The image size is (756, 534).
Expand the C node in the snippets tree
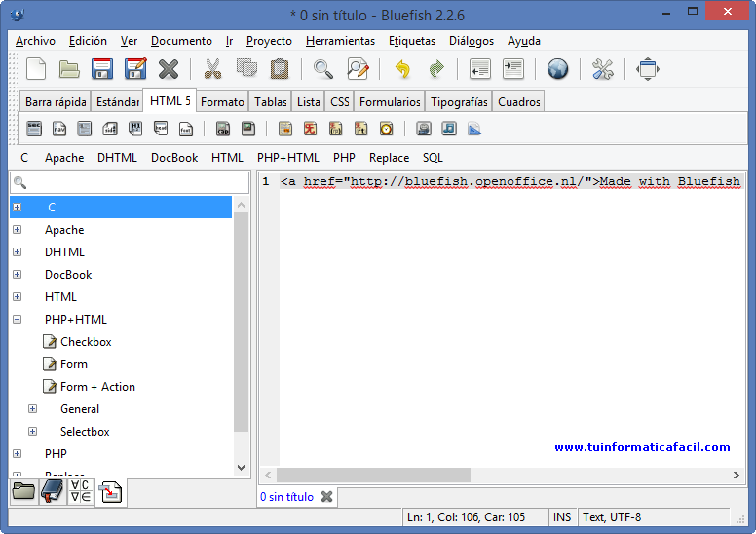click(x=18, y=207)
